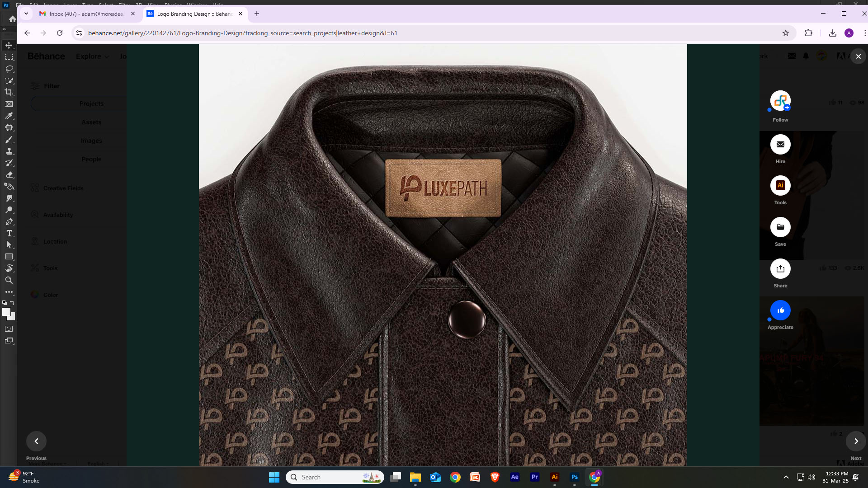Image resolution: width=868 pixels, height=488 pixels.
Task: Select the Photoshop Type tool
Action: coord(9,233)
